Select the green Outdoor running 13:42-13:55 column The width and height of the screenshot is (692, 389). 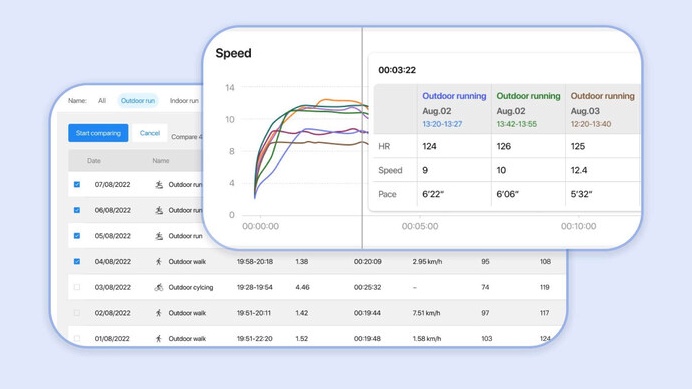pyautogui.click(x=528, y=110)
